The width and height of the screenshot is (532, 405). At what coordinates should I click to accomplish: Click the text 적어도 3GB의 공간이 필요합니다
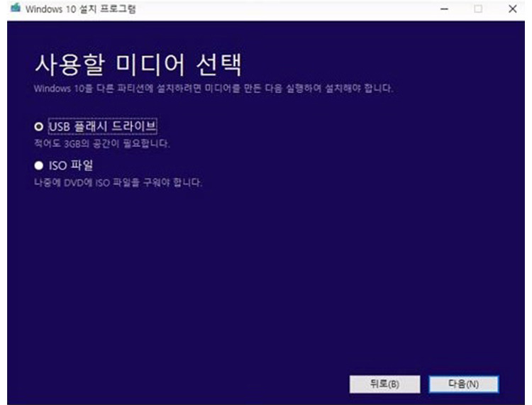point(101,143)
